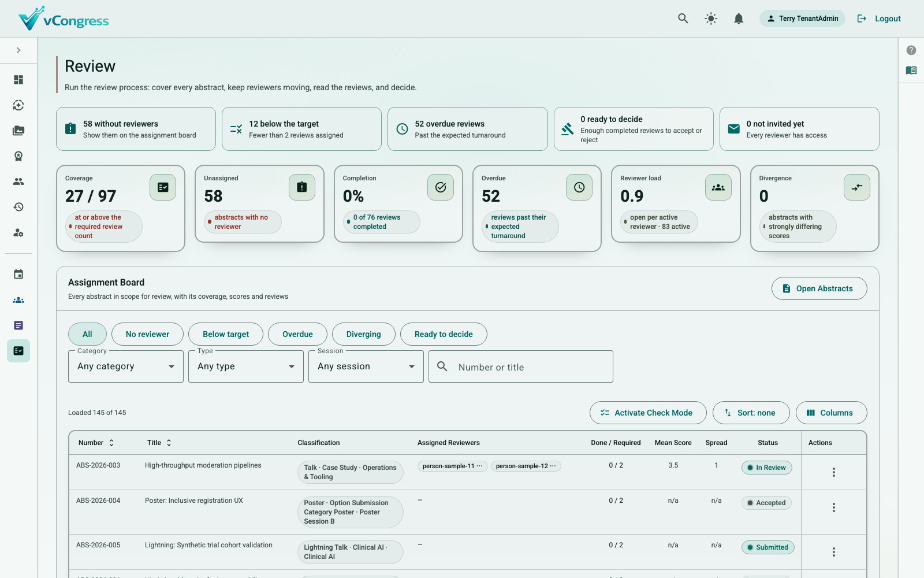The width and height of the screenshot is (924, 578).
Task: Open help question mark icon
Action: click(x=911, y=50)
